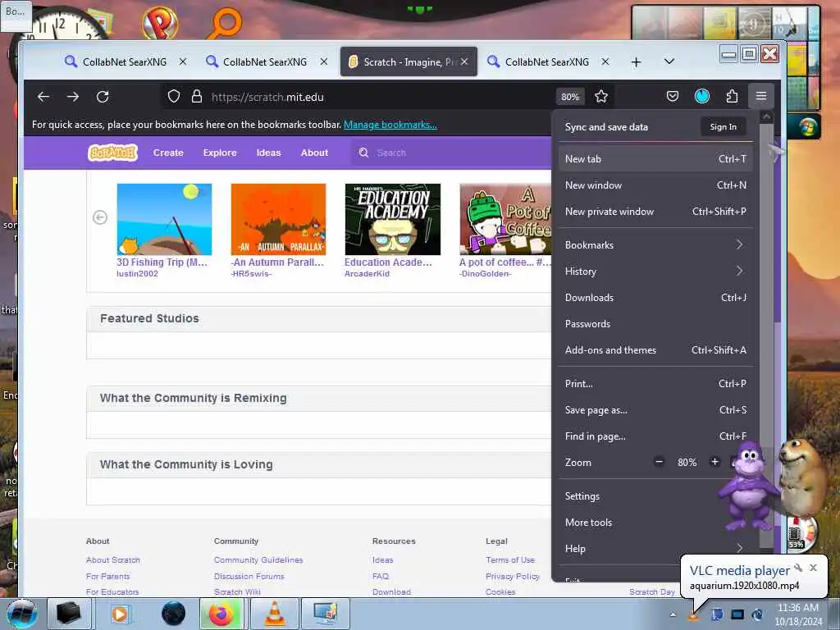Image resolution: width=840 pixels, height=630 pixels.
Task: Click Firefox icon in the taskbar
Action: 221,614
